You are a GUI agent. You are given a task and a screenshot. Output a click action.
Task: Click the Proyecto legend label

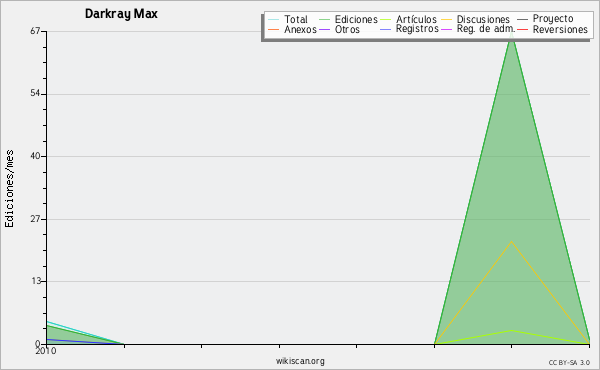coord(553,19)
